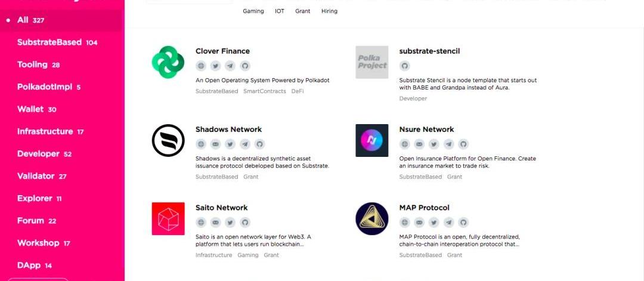The image size is (644, 281).
Task: Click Saito Network's website globe icon
Action: (x=201, y=222)
